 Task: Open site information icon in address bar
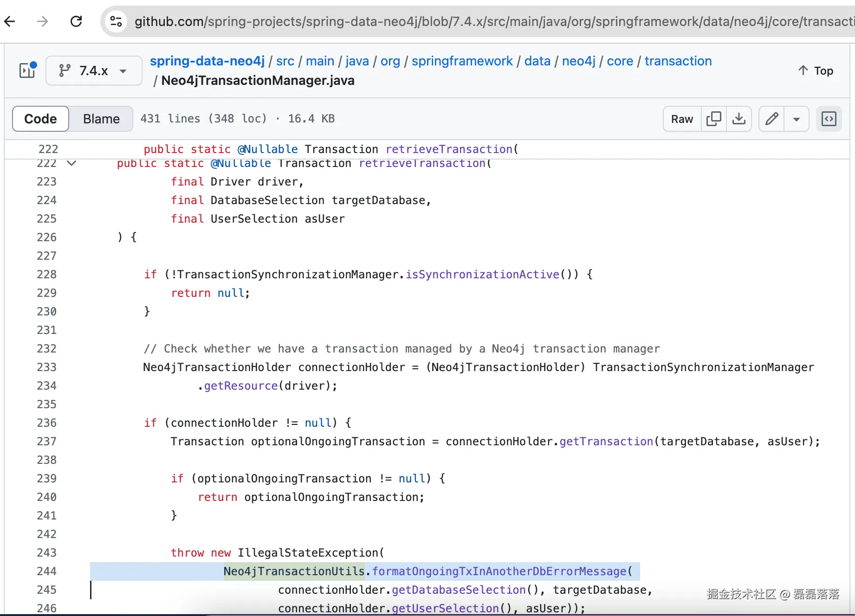coord(116,21)
